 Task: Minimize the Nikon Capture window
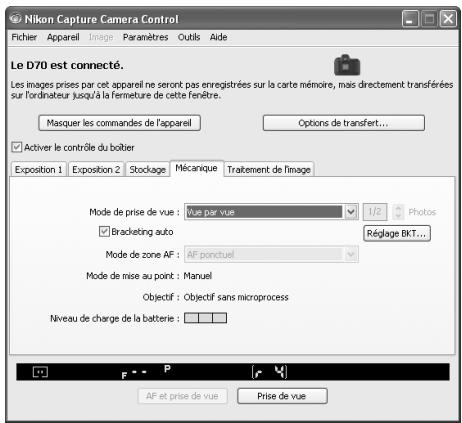(410, 19)
